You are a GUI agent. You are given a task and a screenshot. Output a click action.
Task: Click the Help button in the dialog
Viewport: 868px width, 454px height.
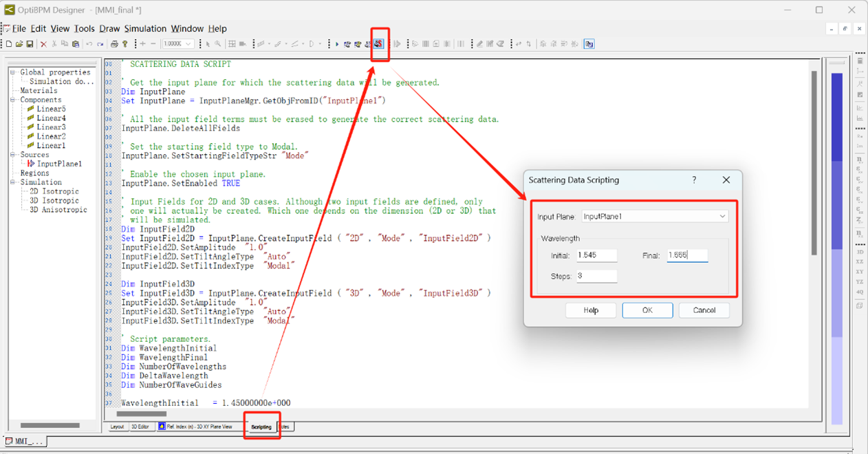click(x=591, y=310)
